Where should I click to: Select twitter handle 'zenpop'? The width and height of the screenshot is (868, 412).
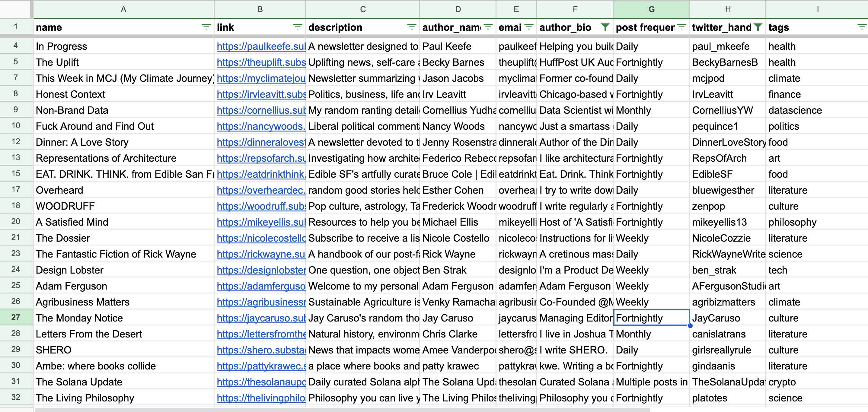(x=728, y=206)
